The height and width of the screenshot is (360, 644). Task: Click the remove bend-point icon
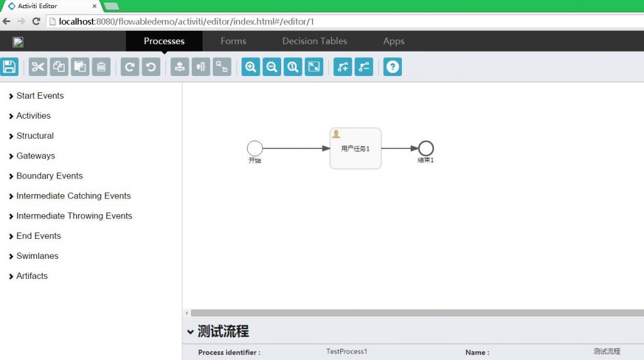(364, 67)
